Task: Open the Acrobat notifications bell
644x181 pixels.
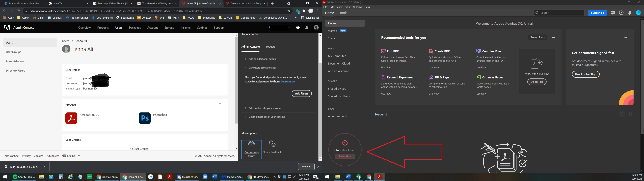Action: coord(630,13)
